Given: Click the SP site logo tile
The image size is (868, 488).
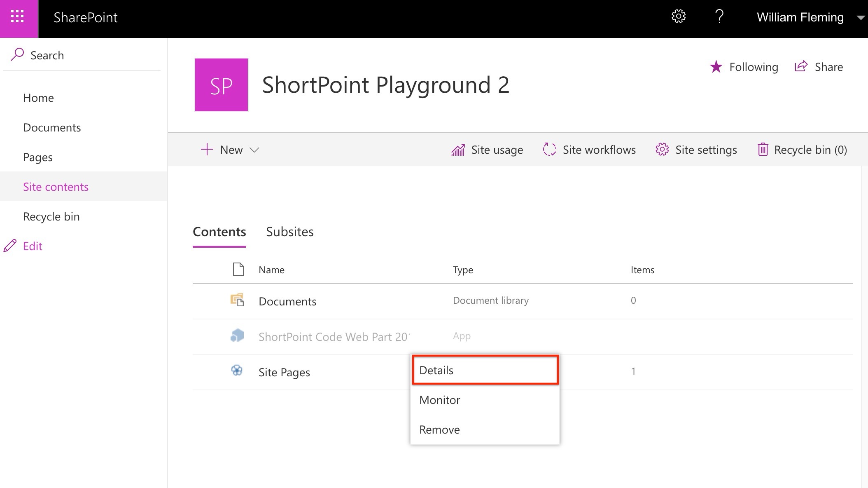Looking at the screenshot, I should 222,85.
